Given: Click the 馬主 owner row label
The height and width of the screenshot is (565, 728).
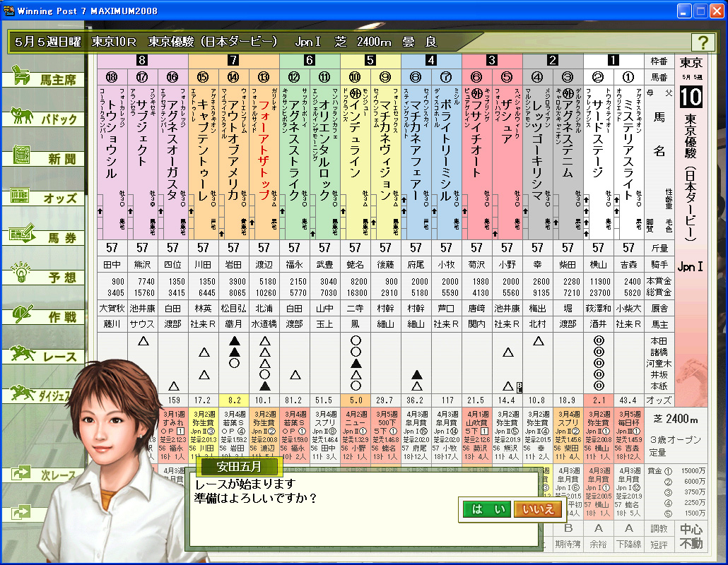Looking at the screenshot, I should (x=659, y=323).
